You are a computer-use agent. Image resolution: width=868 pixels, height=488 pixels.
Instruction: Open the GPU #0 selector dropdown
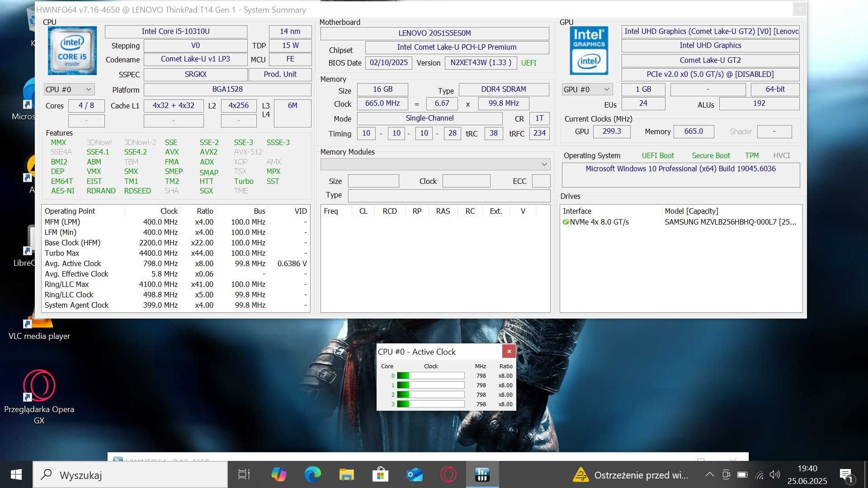point(587,89)
